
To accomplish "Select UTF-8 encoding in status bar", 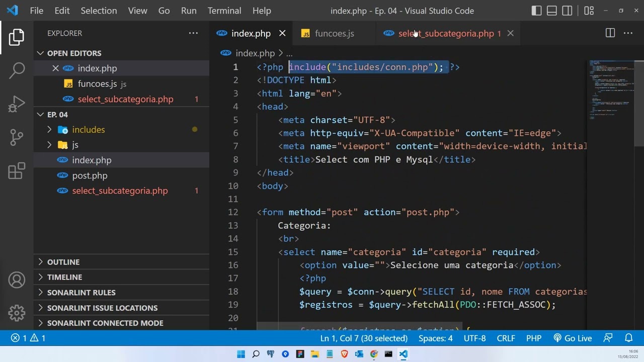I will point(475,338).
